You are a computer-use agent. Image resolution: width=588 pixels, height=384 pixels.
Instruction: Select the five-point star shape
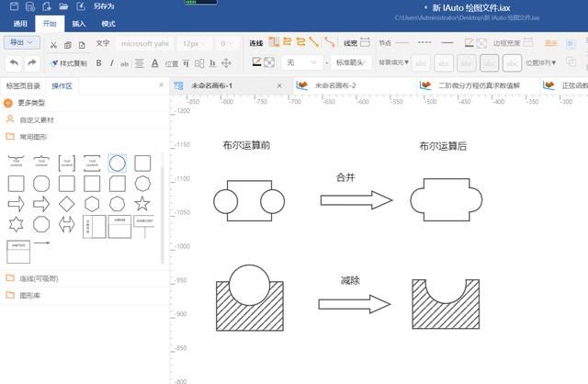point(142,204)
